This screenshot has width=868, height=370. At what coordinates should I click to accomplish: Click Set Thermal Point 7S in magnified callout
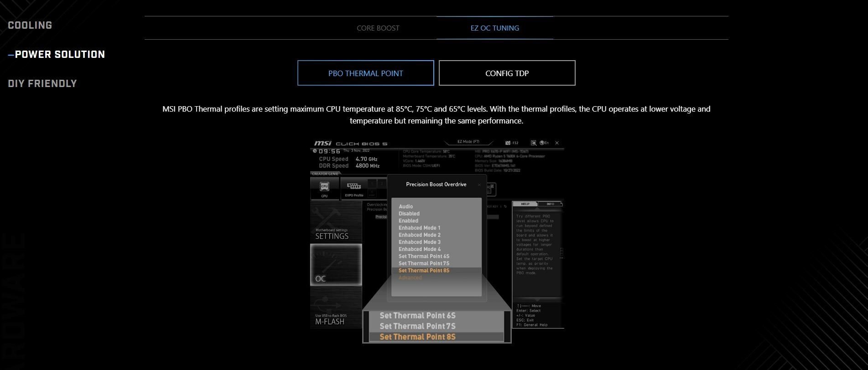pos(417,326)
